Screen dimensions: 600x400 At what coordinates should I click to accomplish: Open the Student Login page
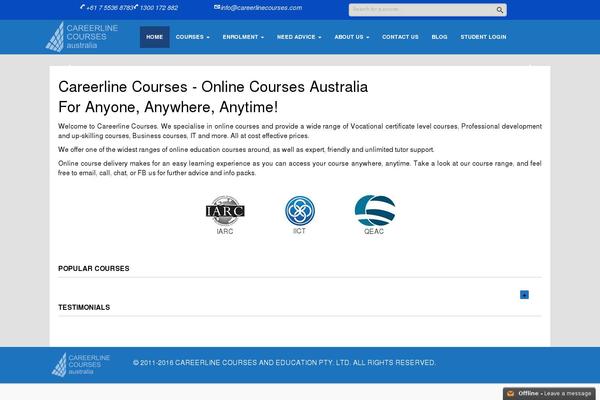483,37
